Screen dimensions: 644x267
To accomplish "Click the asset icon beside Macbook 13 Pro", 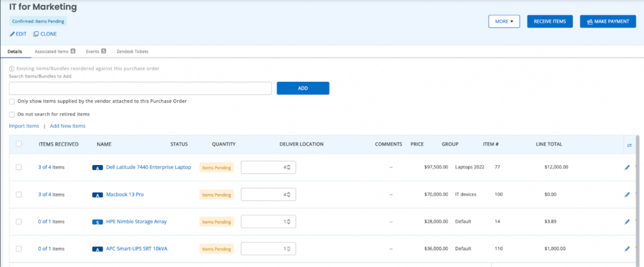I will (97, 195).
